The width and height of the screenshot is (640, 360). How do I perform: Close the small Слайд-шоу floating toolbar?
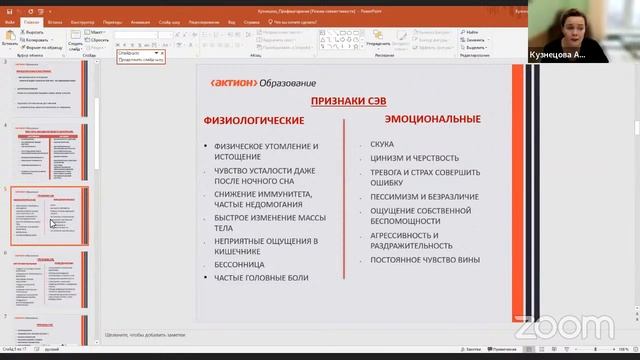162,53
